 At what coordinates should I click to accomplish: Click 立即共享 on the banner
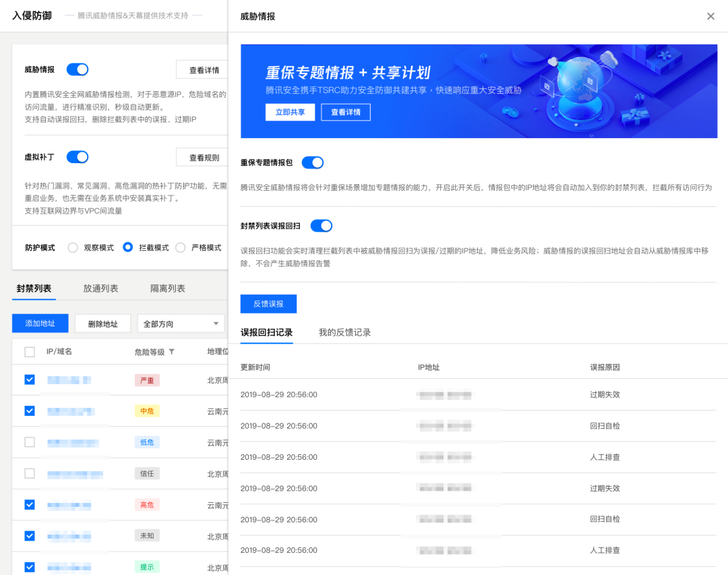click(x=290, y=112)
